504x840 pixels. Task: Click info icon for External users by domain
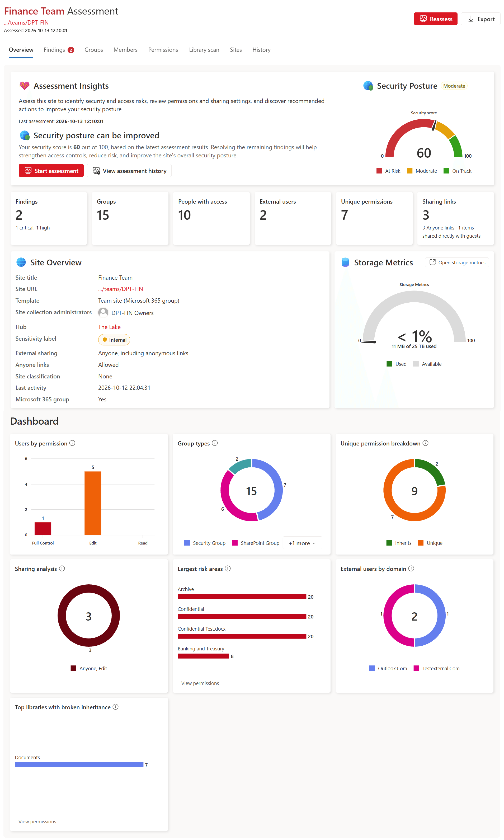pyautogui.click(x=411, y=569)
